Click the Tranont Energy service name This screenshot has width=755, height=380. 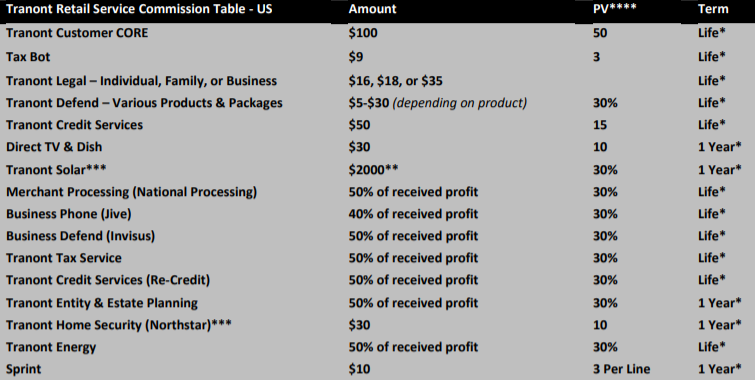[51, 347]
